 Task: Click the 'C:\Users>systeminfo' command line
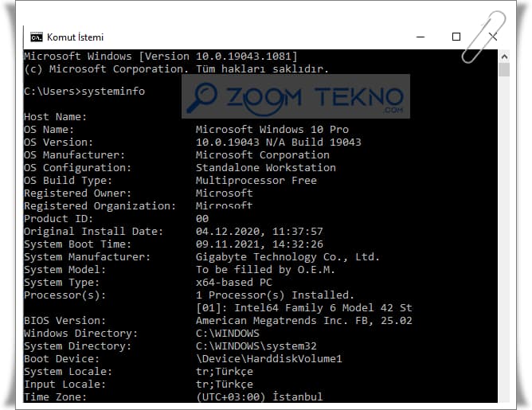click(x=84, y=92)
